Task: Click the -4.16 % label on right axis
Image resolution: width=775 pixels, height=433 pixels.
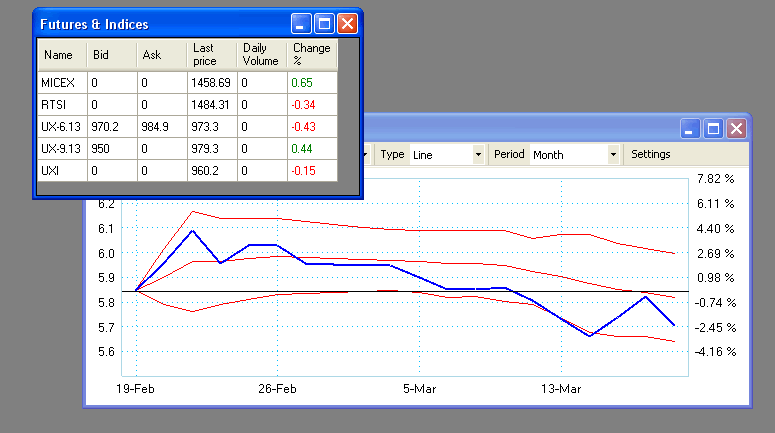Action: [x=715, y=352]
